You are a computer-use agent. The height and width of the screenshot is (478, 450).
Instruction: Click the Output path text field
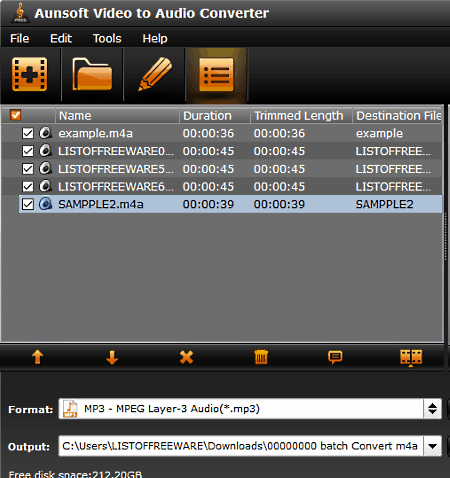coord(241,446)
